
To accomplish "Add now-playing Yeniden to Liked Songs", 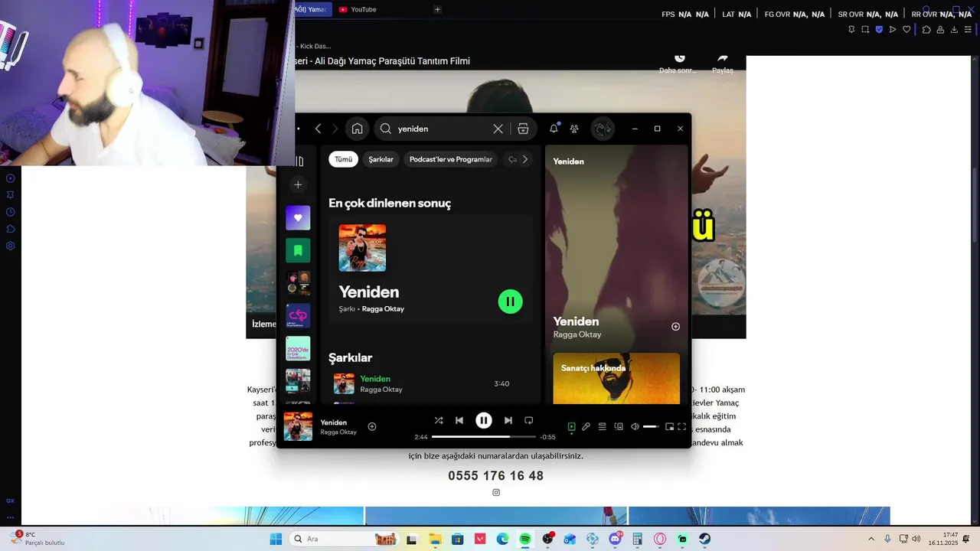I will click(372, 426).
